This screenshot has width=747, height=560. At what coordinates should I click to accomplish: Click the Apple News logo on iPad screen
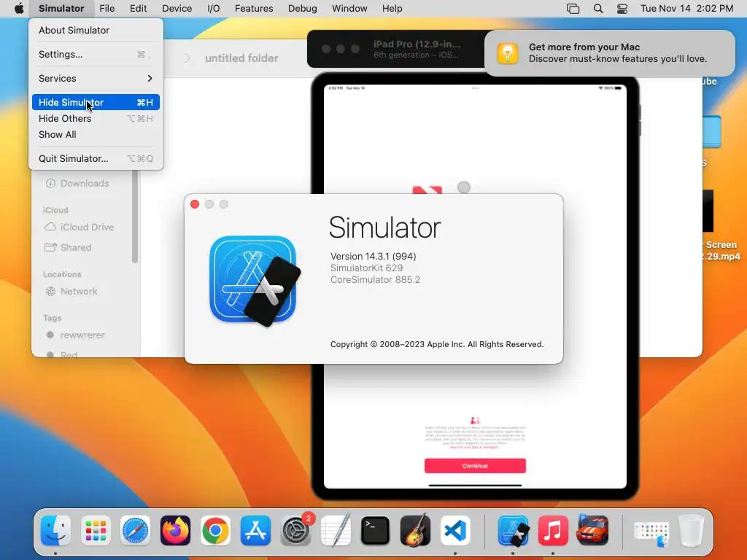[427, 190]
